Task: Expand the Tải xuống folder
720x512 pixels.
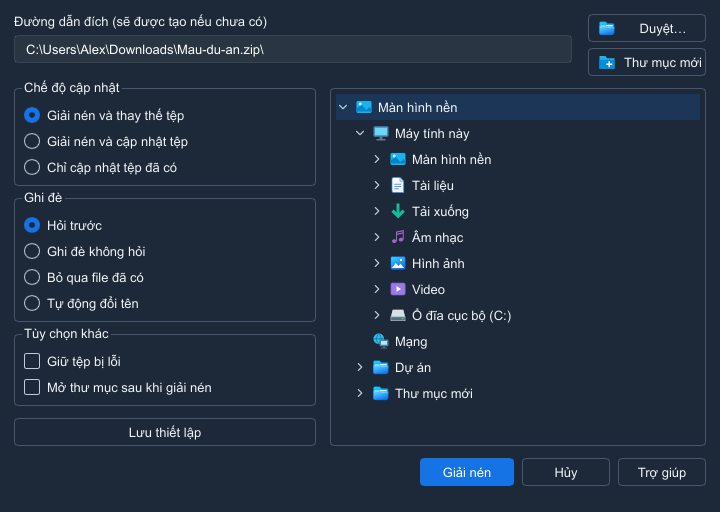Action: [377, 211]
